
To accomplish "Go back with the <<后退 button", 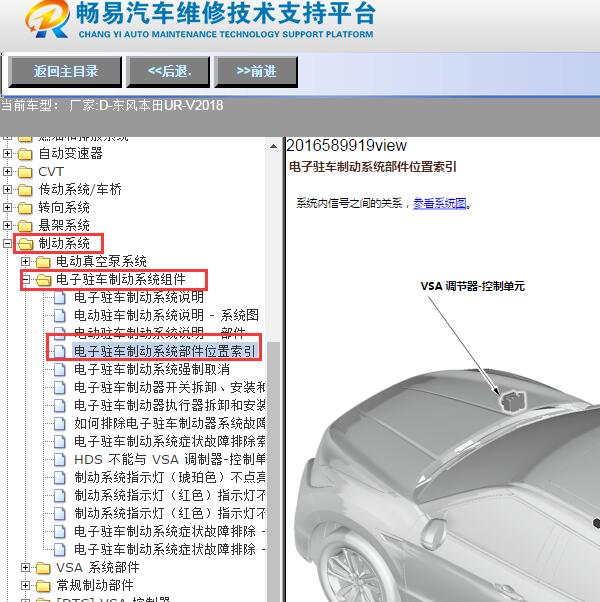I will click(168, 72).
